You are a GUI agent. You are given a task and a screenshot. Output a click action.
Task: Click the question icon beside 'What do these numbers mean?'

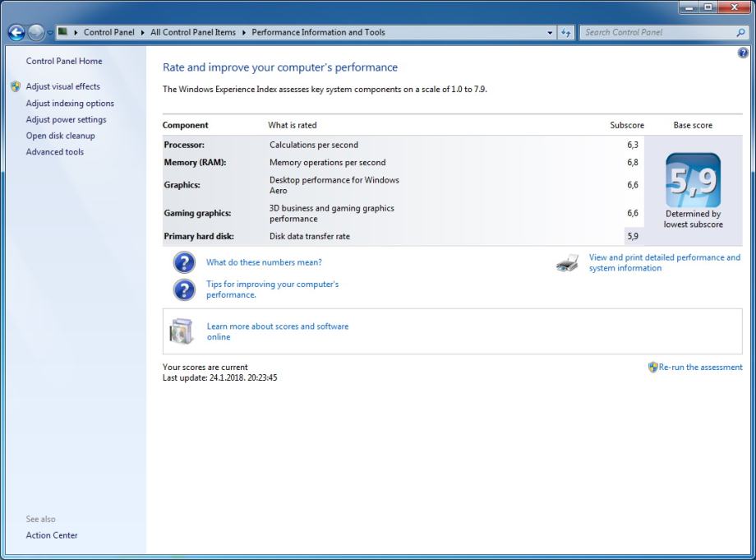tap(184, 262)
